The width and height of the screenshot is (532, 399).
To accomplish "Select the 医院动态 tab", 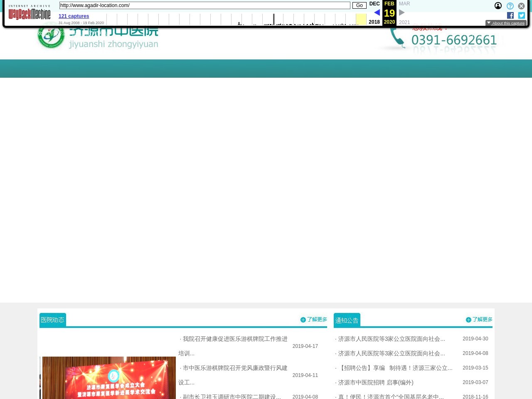I will 53,320.
